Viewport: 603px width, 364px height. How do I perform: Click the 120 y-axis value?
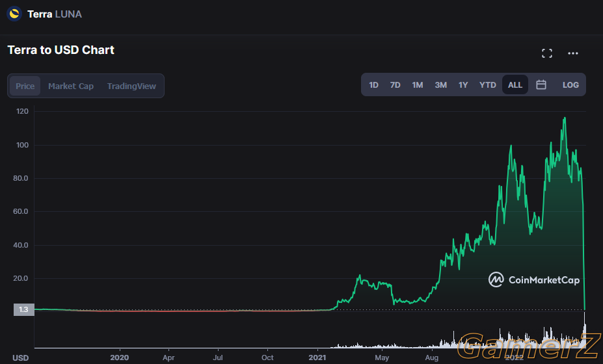tap(22, 111)
